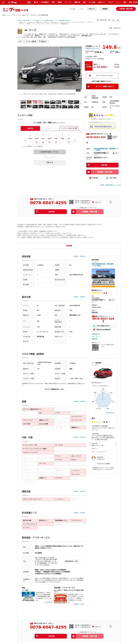The image size is (138, 644).
Task: Open ローンシミュレーション calculator button
Action: (x=102, y=75)
